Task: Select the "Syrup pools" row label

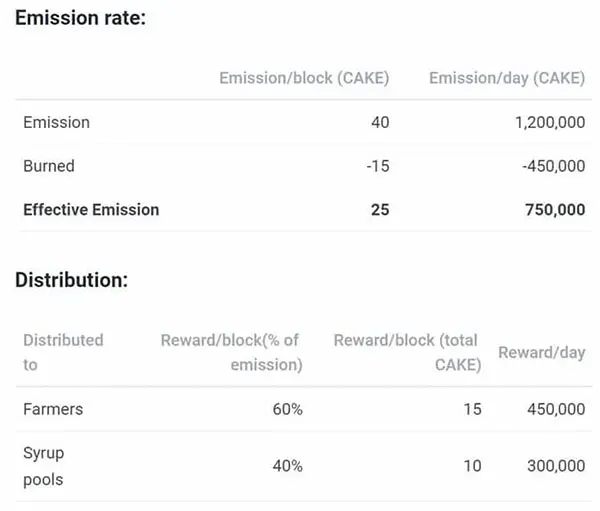Action: click(x=43, y=466)
